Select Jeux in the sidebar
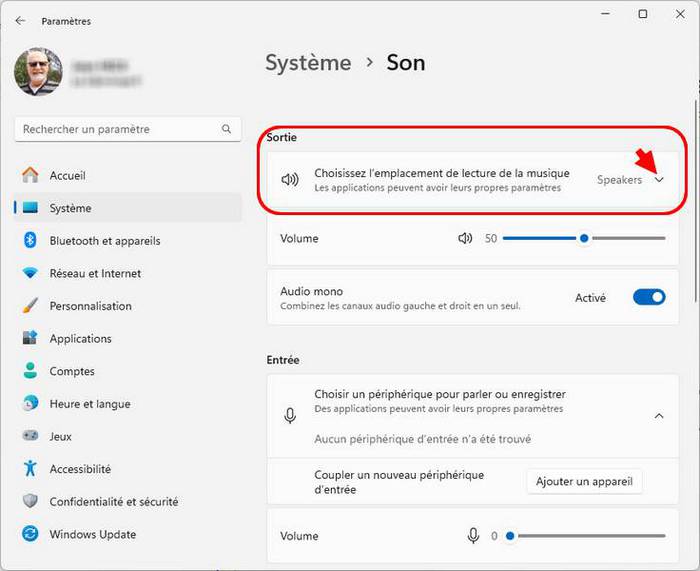Screen dimensions: 700x571 [128, 436]
